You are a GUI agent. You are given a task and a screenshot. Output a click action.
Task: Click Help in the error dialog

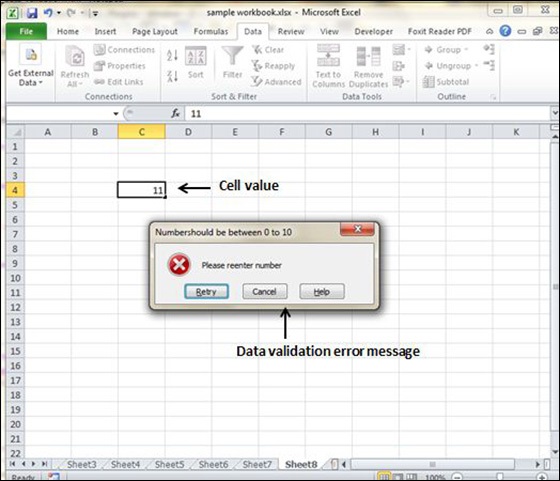[322, 291]
